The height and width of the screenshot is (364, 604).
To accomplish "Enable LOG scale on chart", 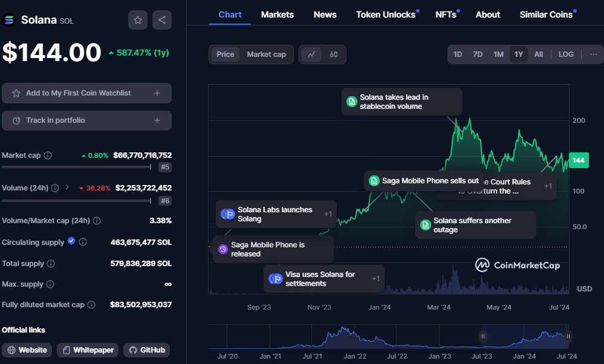I will [566, 54].
